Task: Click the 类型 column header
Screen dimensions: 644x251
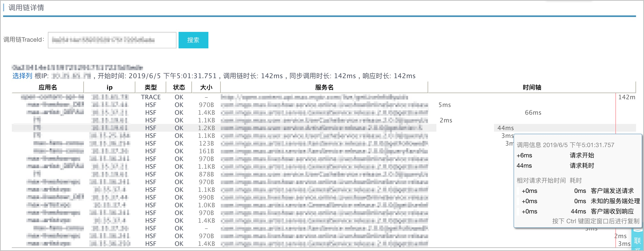Action: tap(151, 87)
